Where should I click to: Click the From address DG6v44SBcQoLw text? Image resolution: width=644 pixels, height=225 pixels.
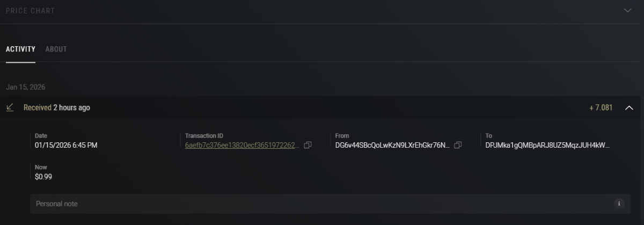pyautogui.click(x=392, y=146)
